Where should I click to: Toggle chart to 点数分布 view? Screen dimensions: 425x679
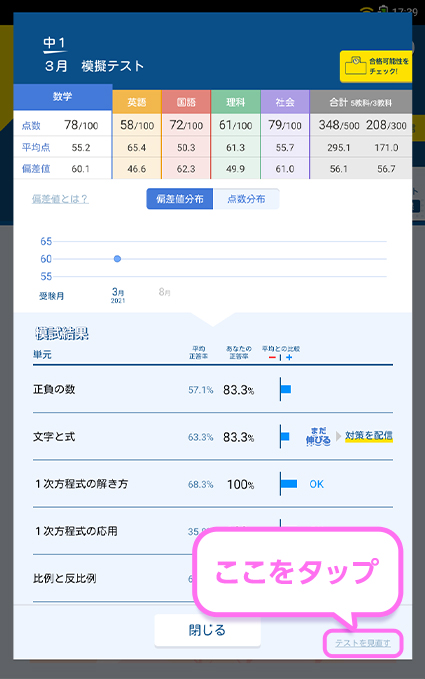pos(246,199)
